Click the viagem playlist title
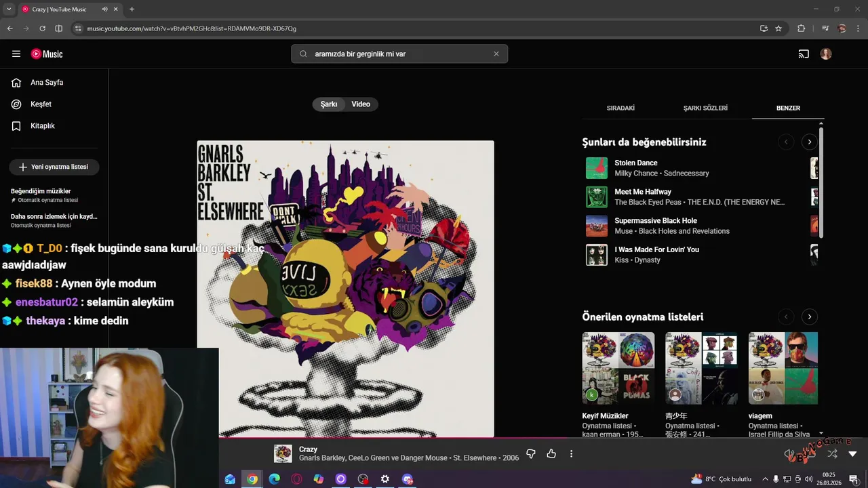 pyautogui.click(x=760, y=416)
